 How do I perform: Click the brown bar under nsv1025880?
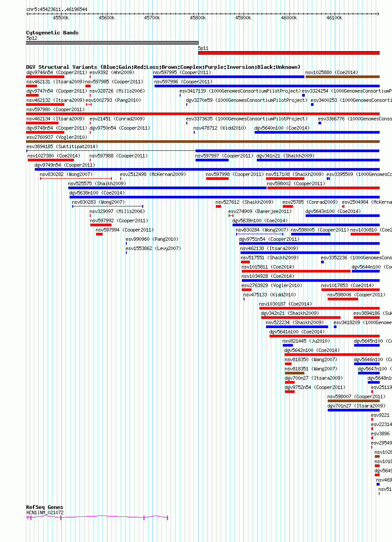[x=343, y=77]
